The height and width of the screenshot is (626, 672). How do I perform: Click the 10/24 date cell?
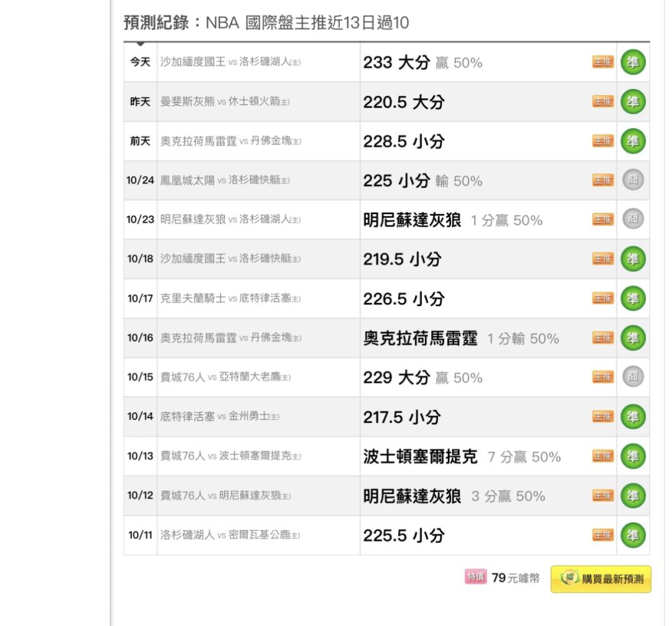coord(140,180)
